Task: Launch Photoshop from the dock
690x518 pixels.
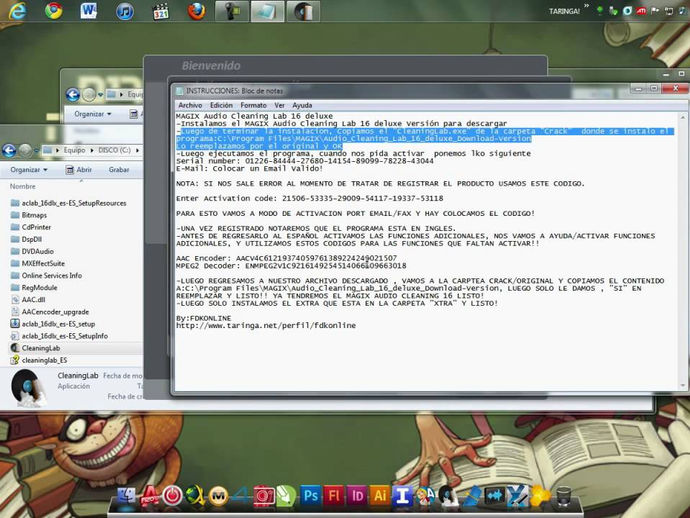Action: click(x=311, y=496)
